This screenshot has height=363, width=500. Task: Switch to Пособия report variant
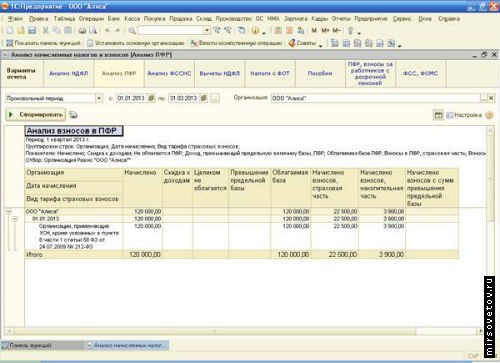tap(320, 74)
